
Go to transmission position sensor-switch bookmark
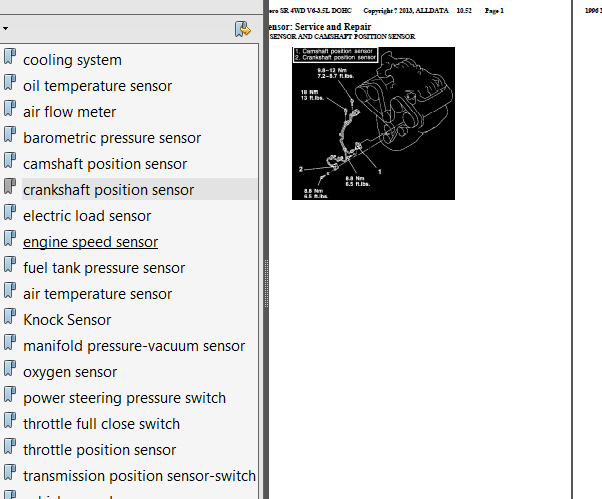click(x=139, y=476)
